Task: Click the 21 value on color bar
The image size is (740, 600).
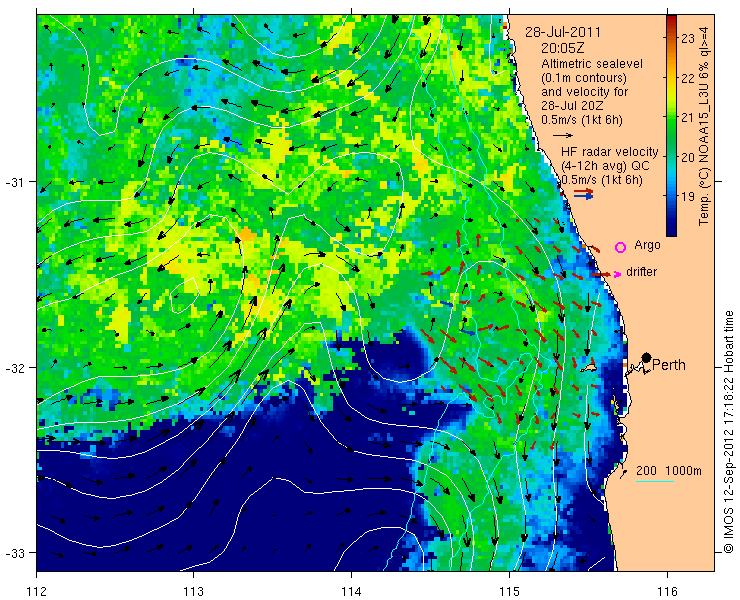Action: click(688, 117)
